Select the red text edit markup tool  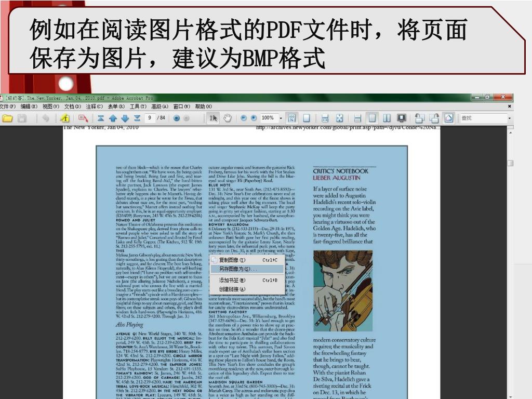click(x=83, y=118)
